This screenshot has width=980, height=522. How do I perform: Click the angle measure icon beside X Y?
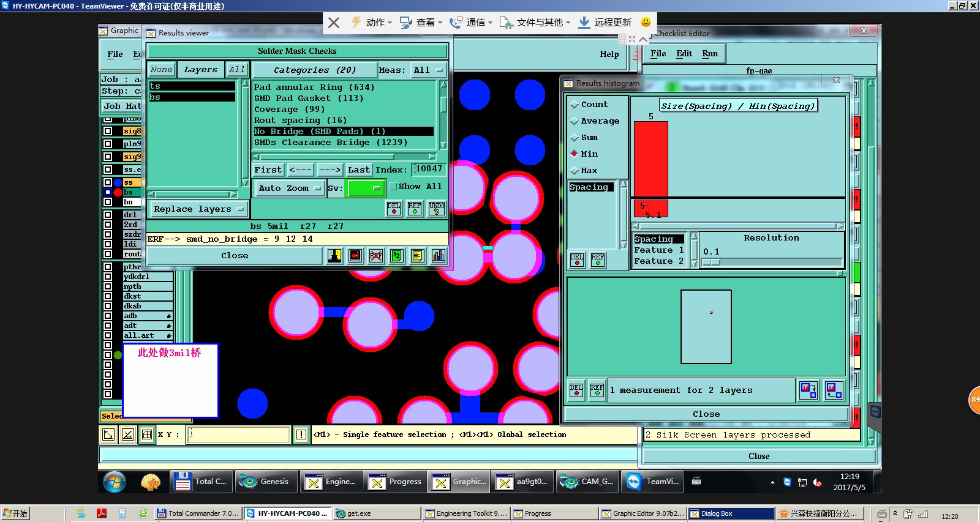pos(128,434)
